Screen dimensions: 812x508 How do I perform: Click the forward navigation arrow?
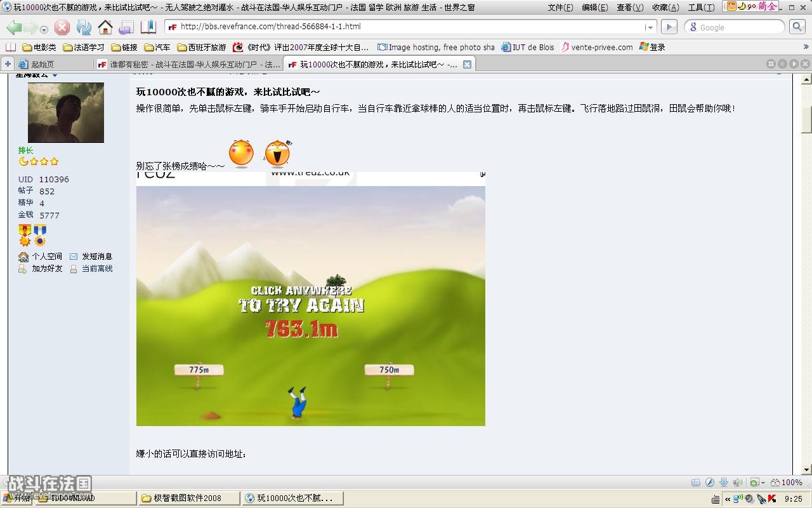[30, 27]
